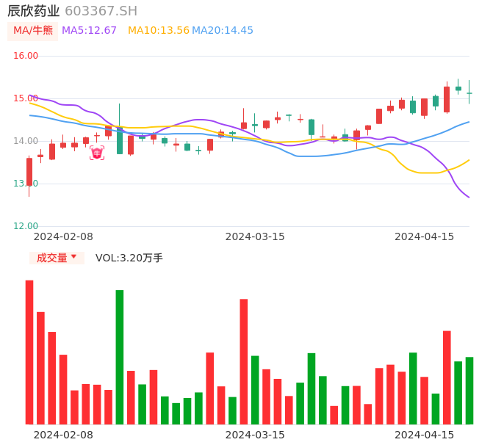Viewport: 504px width, 445px height.
Task: Click the 2024-03-15 date label under price chart
Action: [x=255, y=236]
